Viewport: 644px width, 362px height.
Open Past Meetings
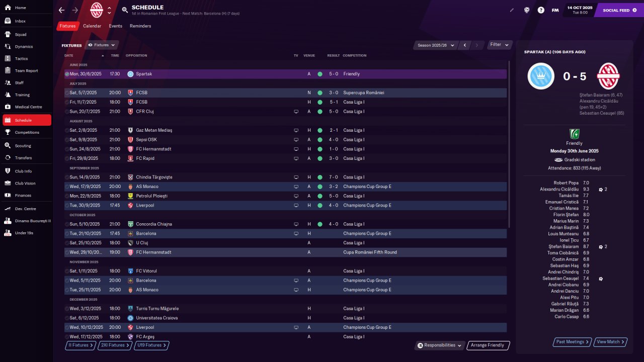pos(572,342)
